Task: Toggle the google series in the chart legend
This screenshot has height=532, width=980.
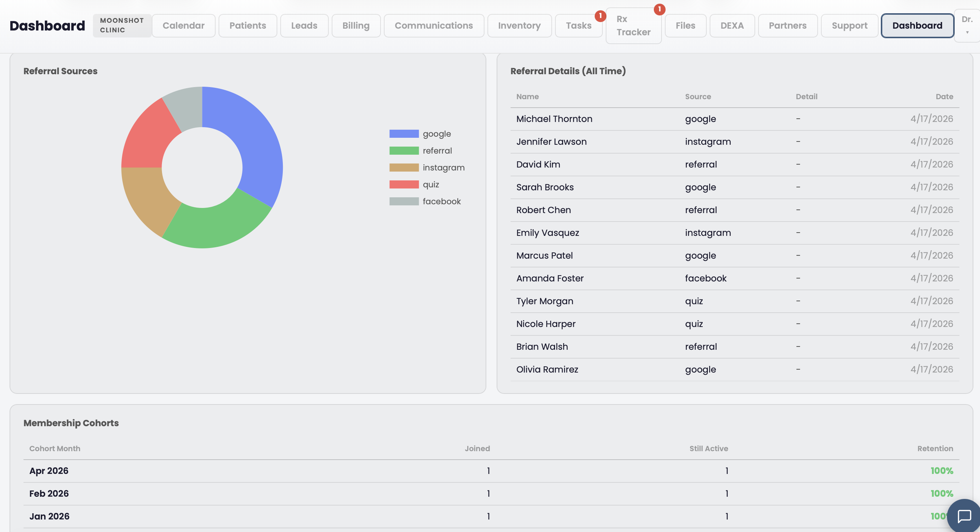Action: point(437,134)
